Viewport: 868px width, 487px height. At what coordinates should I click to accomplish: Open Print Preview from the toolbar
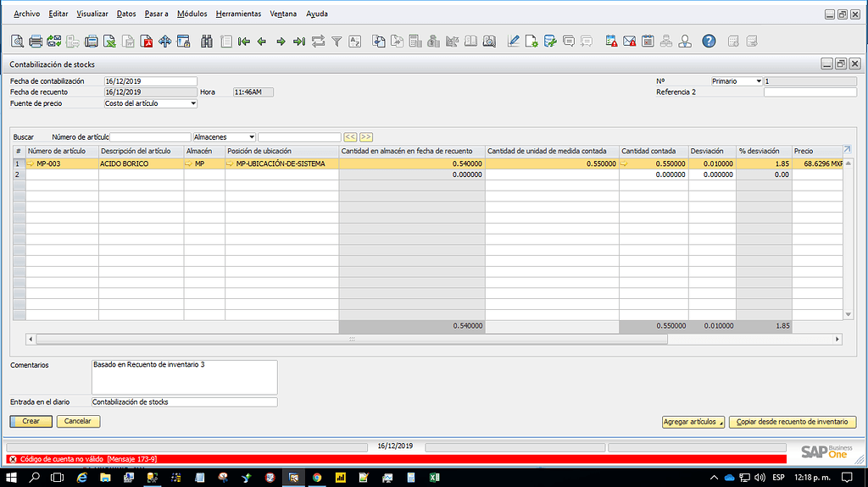(17, 42)
